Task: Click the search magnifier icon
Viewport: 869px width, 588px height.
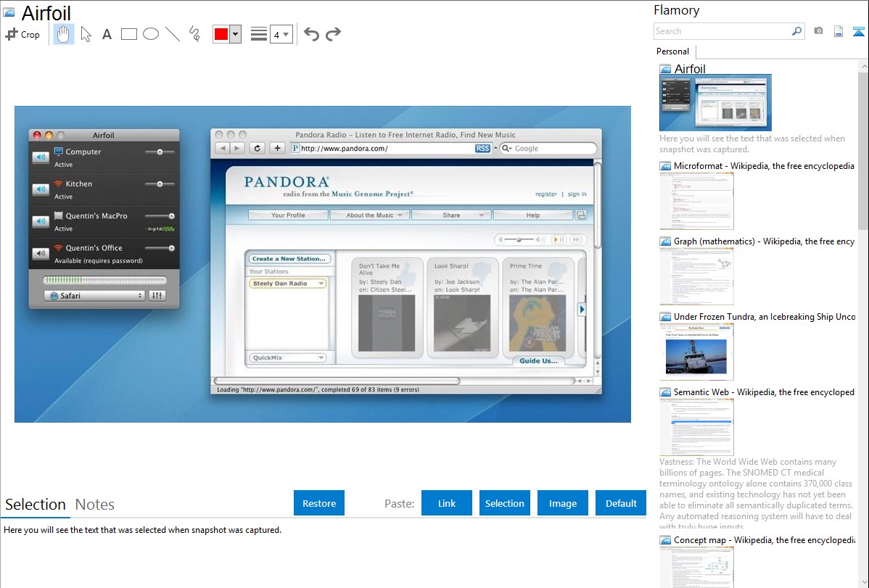Action: [797, 31]
